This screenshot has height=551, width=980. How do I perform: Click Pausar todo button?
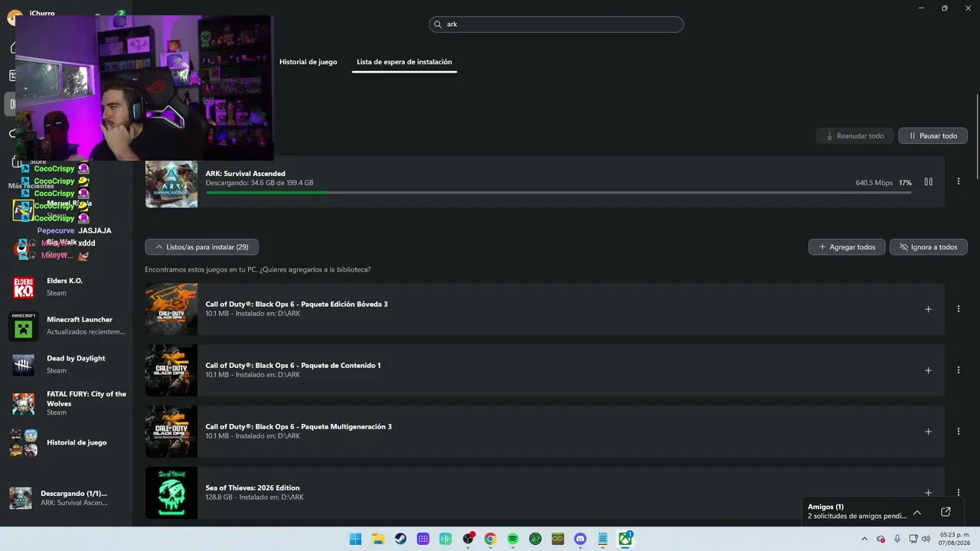(933, 135)
